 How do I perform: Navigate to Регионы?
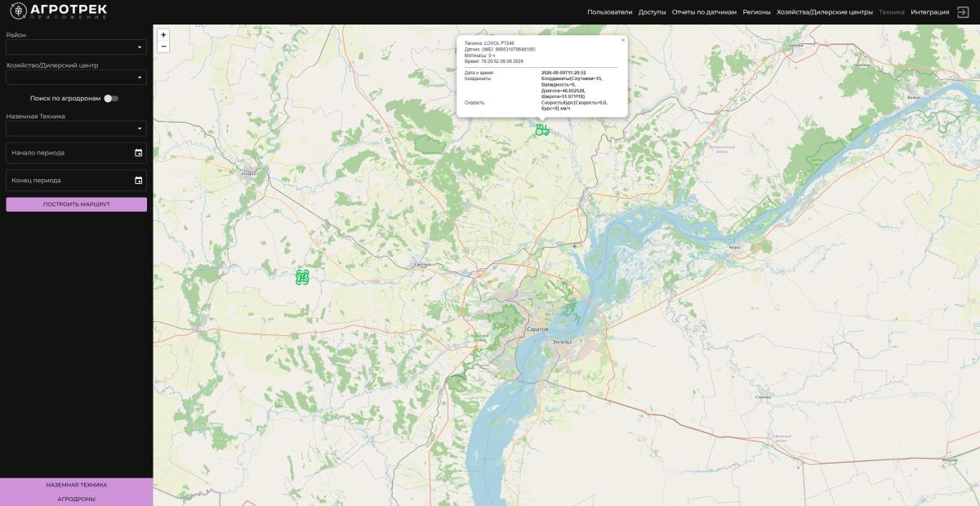coord(756,12)
